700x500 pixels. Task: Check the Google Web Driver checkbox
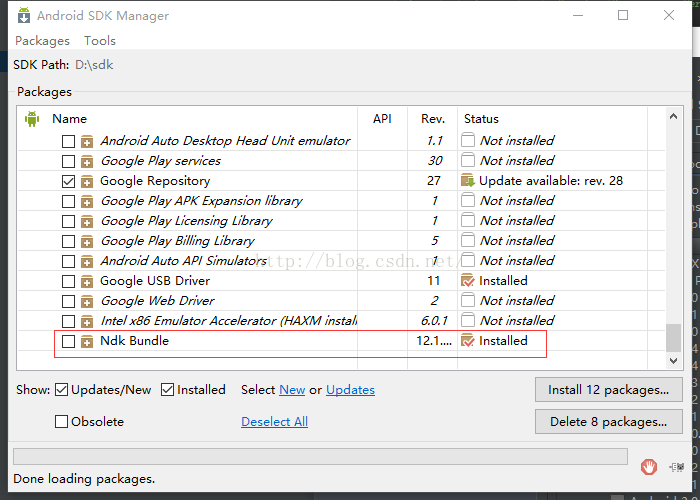[68, 301]
